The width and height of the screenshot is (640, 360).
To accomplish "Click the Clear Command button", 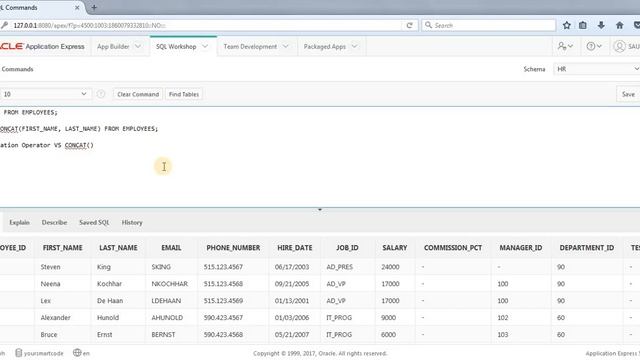I will (138, 94).
